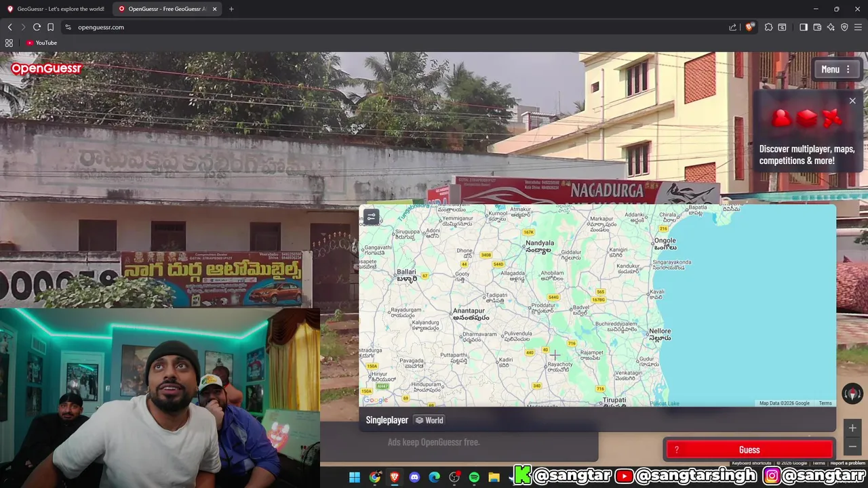
Task: Click the compass icon in the street view
Action: click(852, 393)
